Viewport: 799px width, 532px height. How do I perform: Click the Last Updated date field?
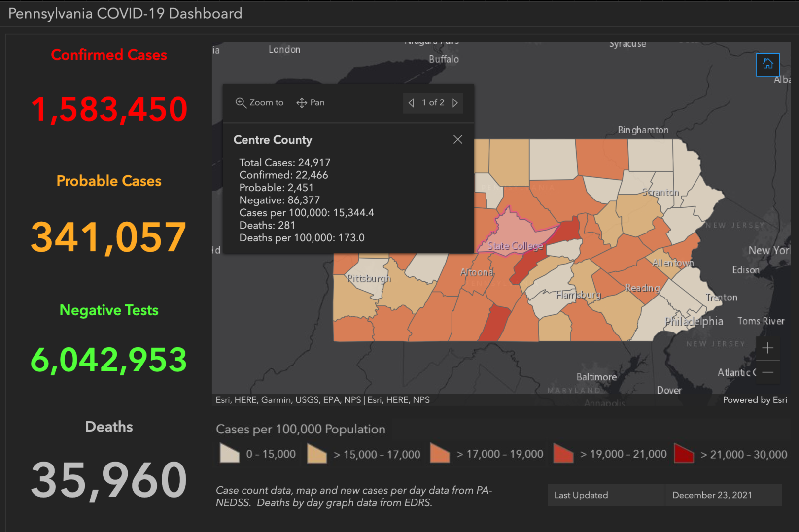712,495
